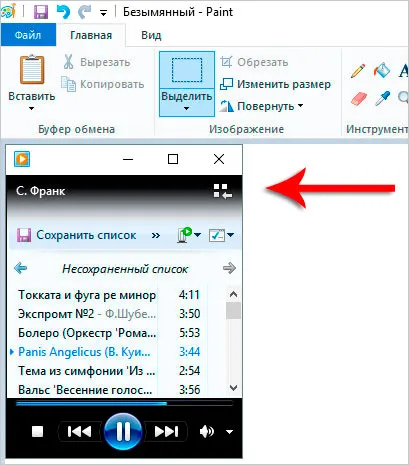409x465 pixels.
Task: Switch to the Главная tab
Action: pyautogui.click(x=91, y=35)
